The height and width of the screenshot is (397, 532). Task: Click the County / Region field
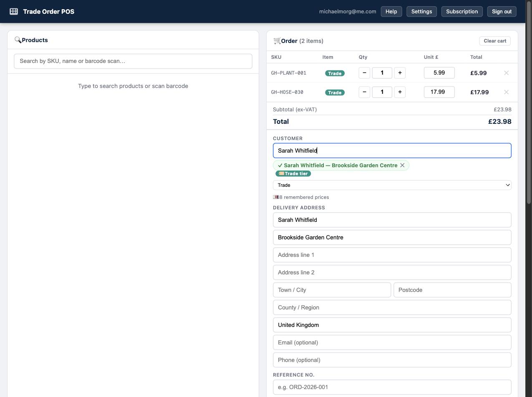pyautogui.click(x=392, y=307)
